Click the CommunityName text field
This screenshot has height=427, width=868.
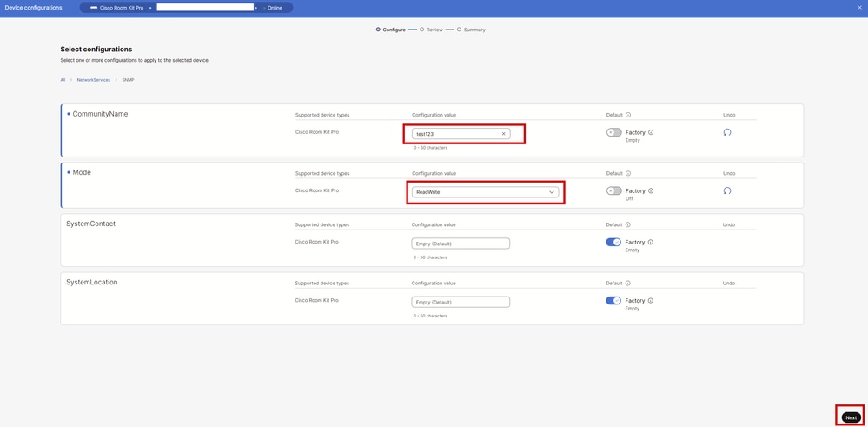461,134
